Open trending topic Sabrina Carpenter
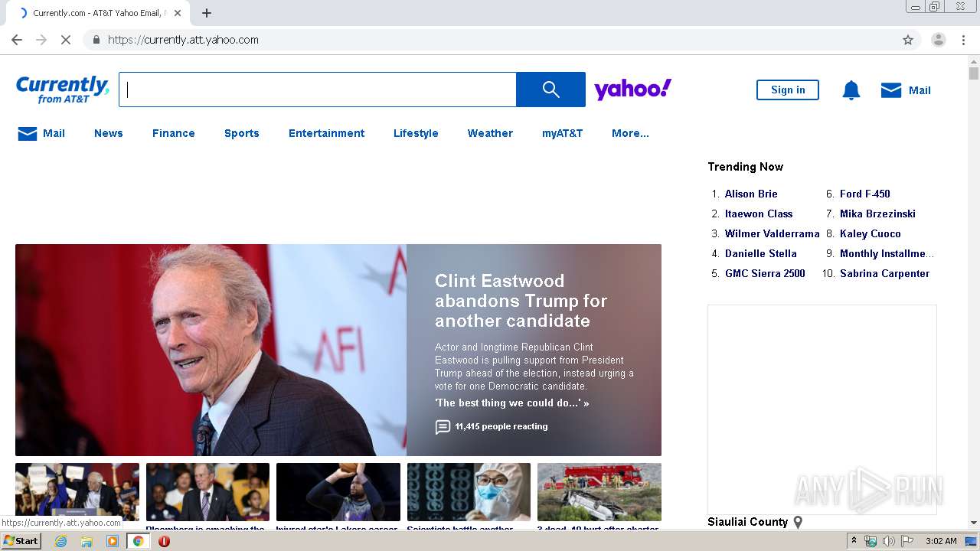 pyautogui.click(x=884, y=273)
